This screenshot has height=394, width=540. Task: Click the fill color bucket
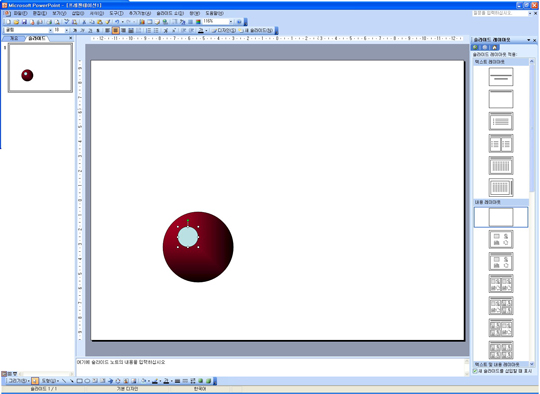click(143, 381)
